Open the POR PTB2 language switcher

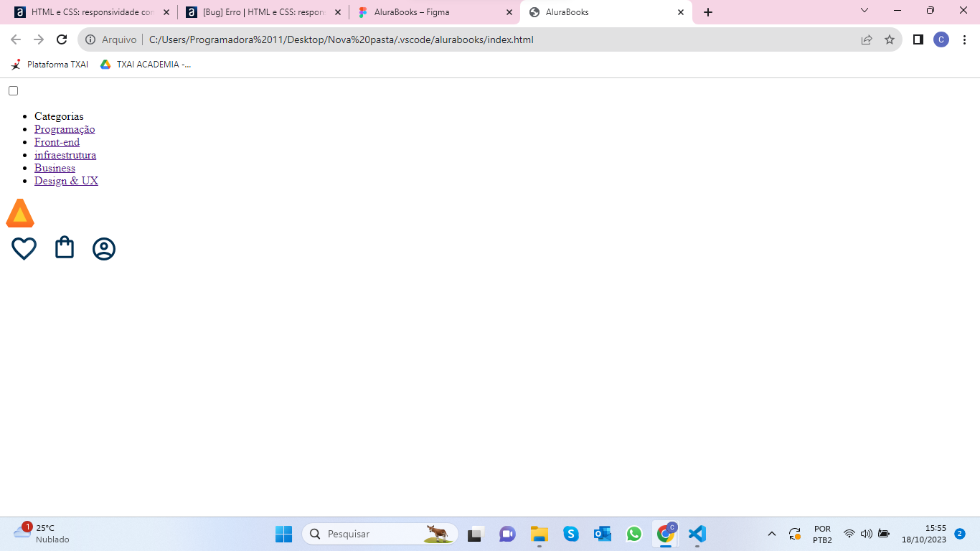point(822,534)
